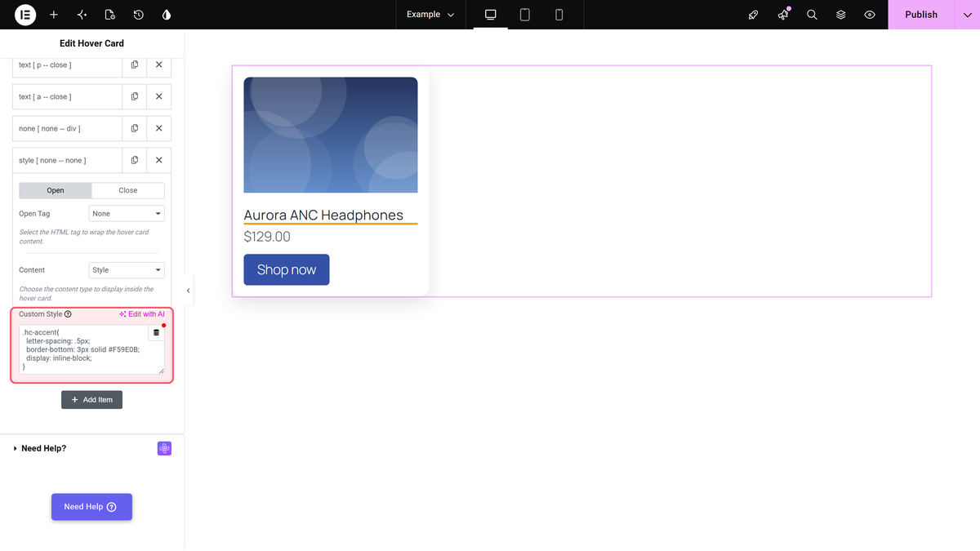
Task: Select the Open toggle option
Action: click(x=56, y=190)
